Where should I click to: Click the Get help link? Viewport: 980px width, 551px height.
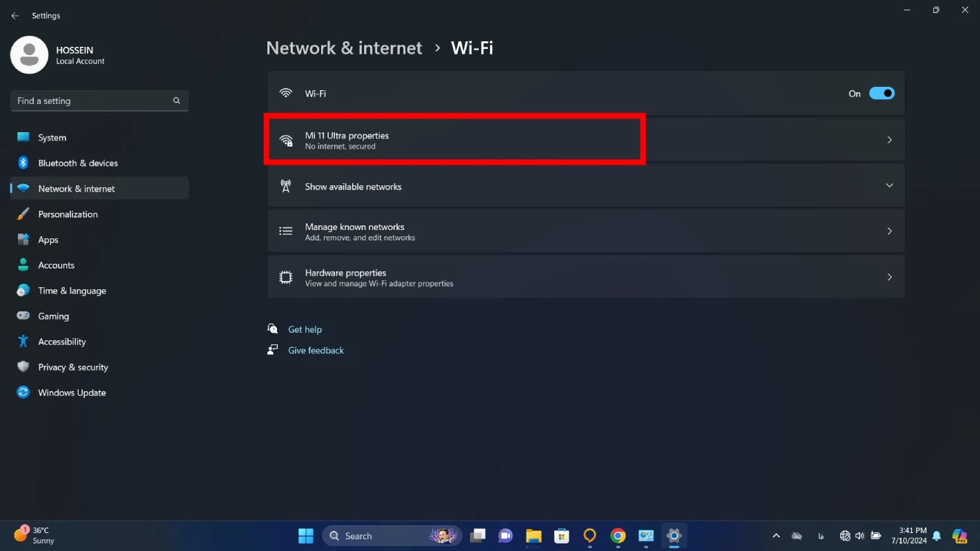point(305,329)
